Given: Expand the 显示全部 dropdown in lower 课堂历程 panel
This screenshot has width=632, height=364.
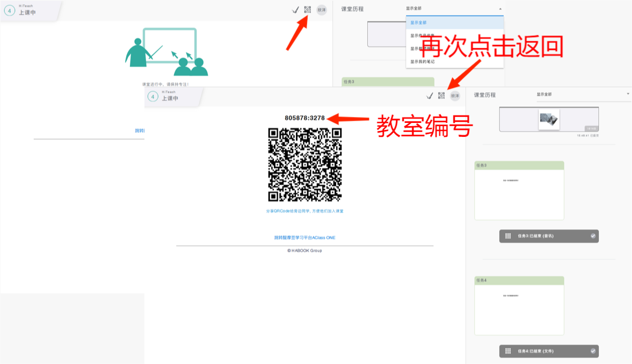Looking at the screenshot, I should click(x=628, y=94).
